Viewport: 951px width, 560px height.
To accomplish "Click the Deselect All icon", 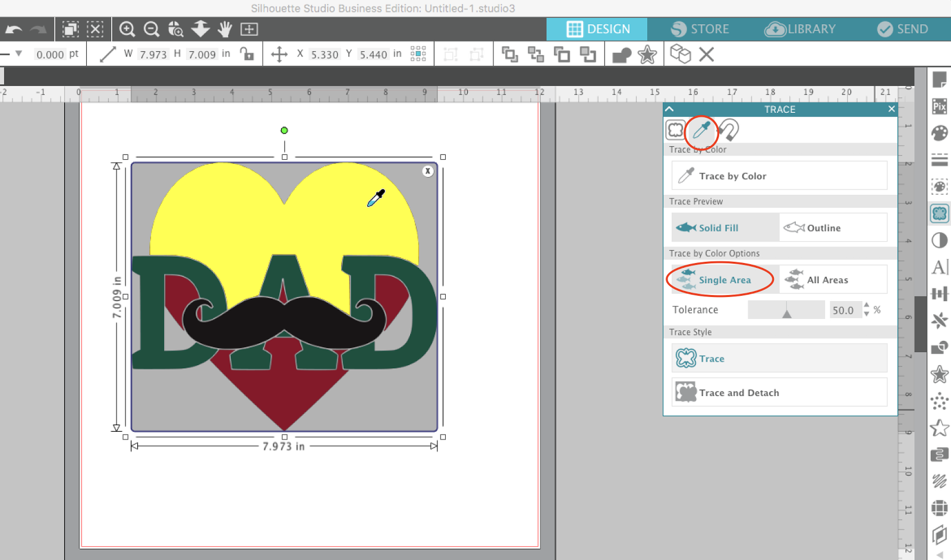I will 95,29.
